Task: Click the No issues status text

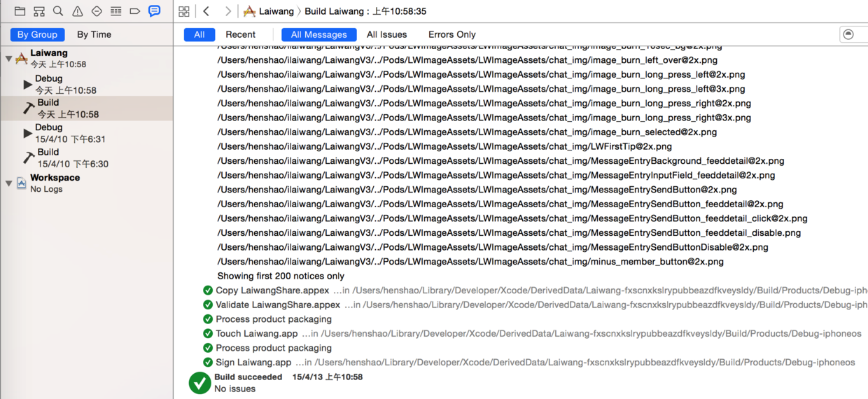Action: (x=234, y=389)
